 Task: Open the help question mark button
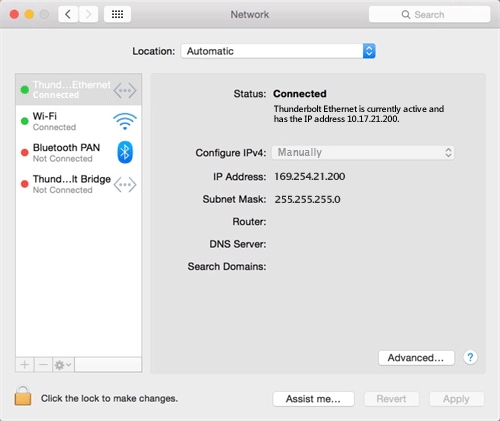tap(470, 358)
